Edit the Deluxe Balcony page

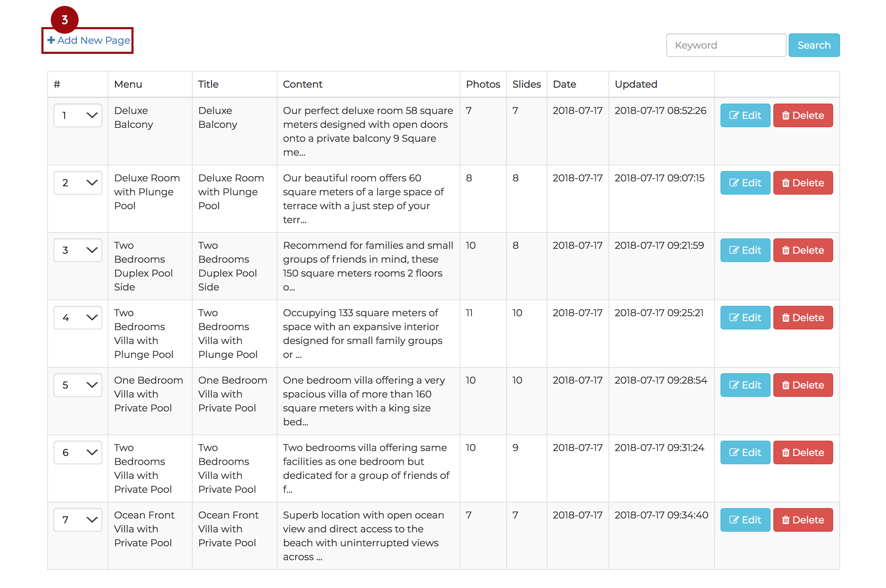tap(745, 115)
